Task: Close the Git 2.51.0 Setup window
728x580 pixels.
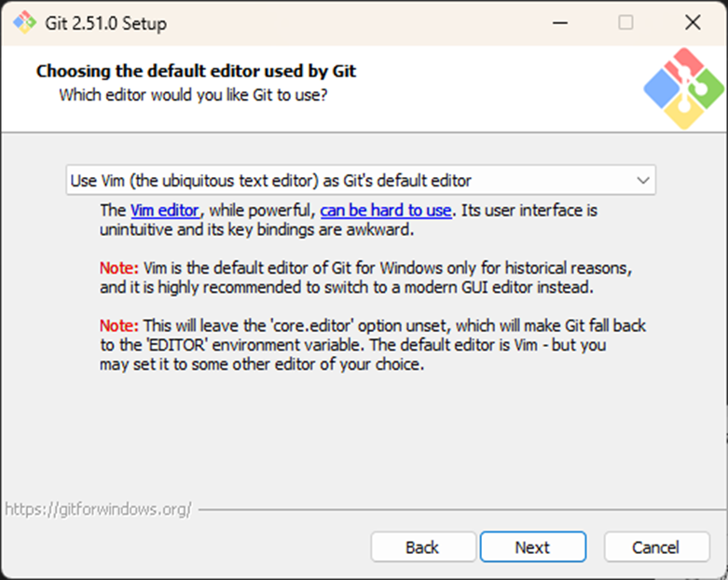Action: pos(692,22)
